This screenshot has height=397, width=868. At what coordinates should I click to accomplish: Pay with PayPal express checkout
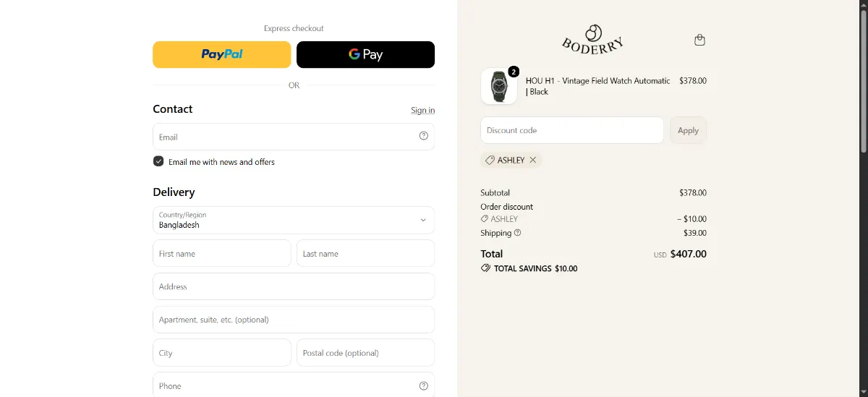point(222,54)
